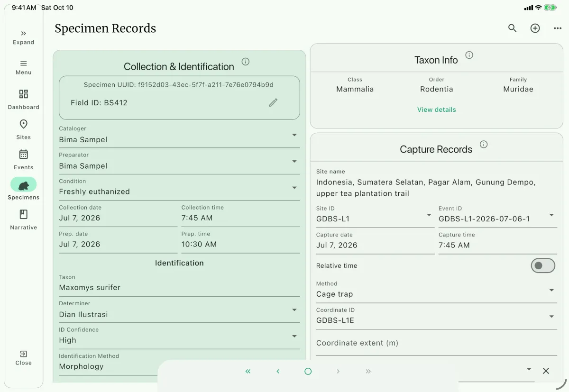Add a new specimen record
Image resolution: width=569 pixels, height=392 pixels.
[x=535, y=28]
